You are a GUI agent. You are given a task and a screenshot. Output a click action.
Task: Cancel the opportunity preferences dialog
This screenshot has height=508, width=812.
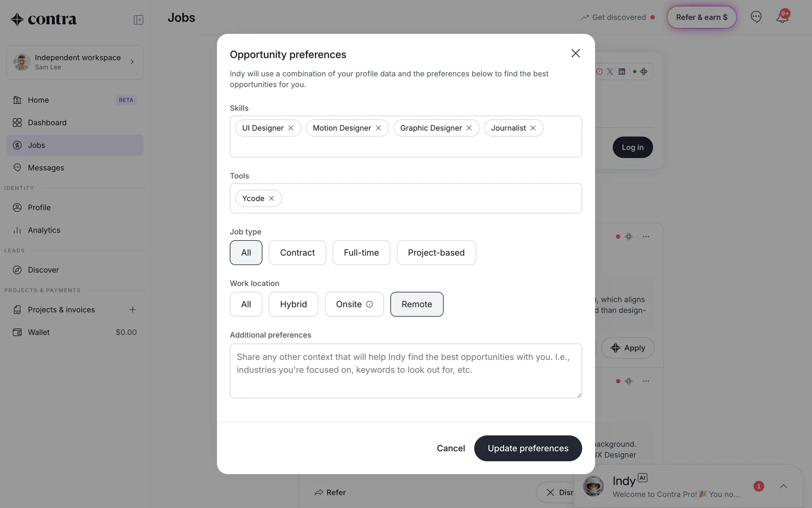pos(450,448)
